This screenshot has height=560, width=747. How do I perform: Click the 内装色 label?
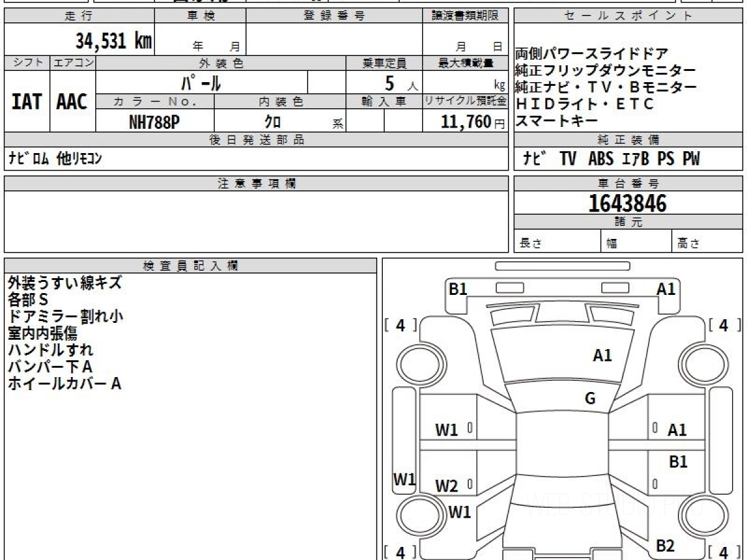point(280,101)
